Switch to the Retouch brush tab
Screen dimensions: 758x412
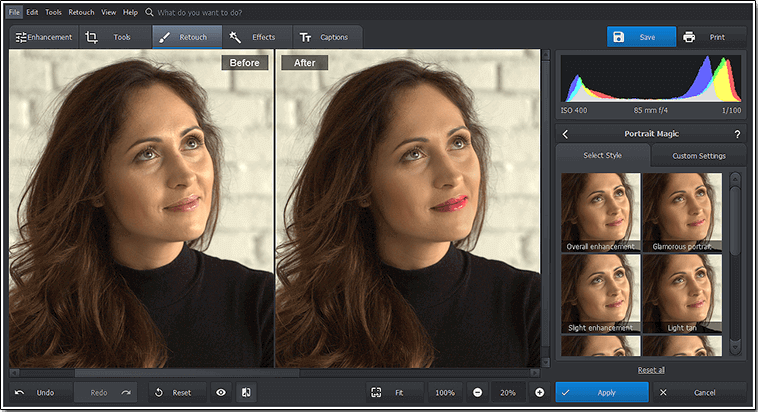(187, 37)
